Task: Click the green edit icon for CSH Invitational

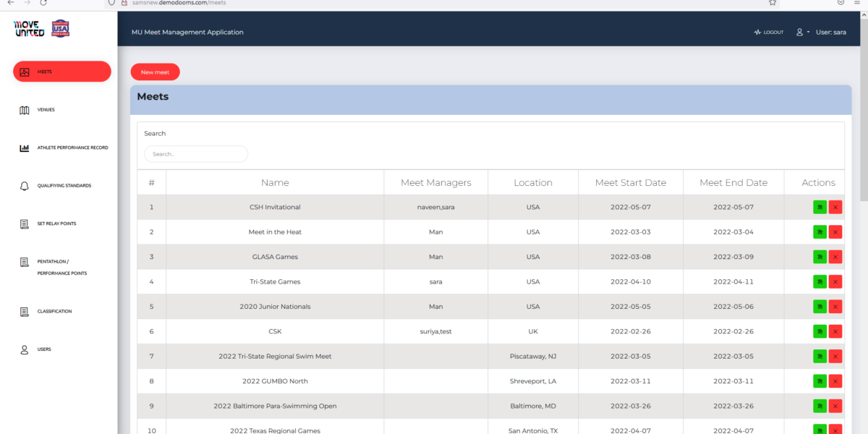Action: tap(820, 207)
